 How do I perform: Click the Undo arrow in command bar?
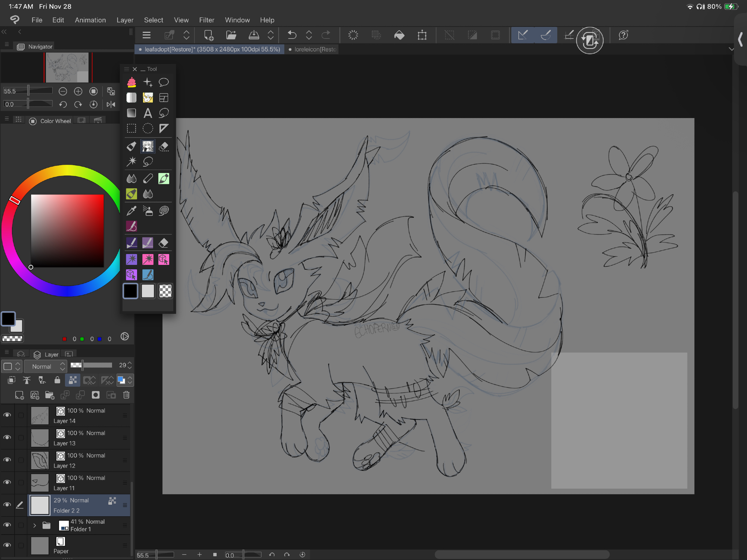[x=292, y=35]
